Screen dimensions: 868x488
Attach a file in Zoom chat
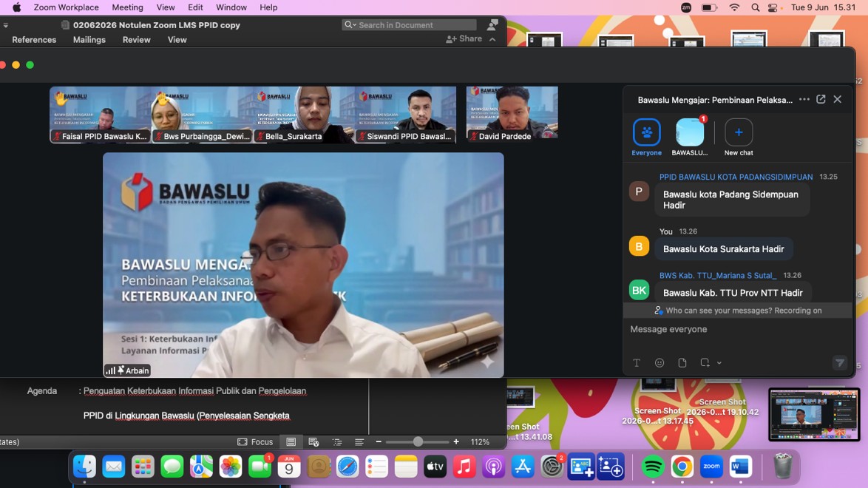[682, 363]
